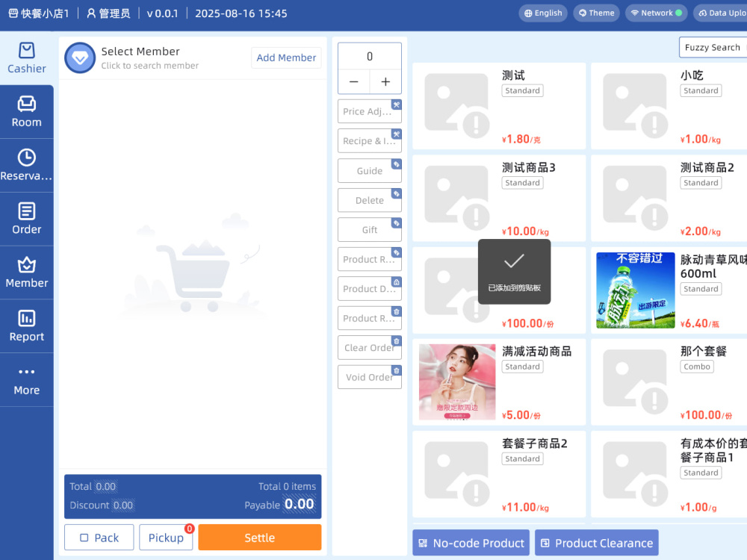This screenshot has height=560, width=747.
Task: Open the Cashier section in sidebar
Action: [27, 58]
